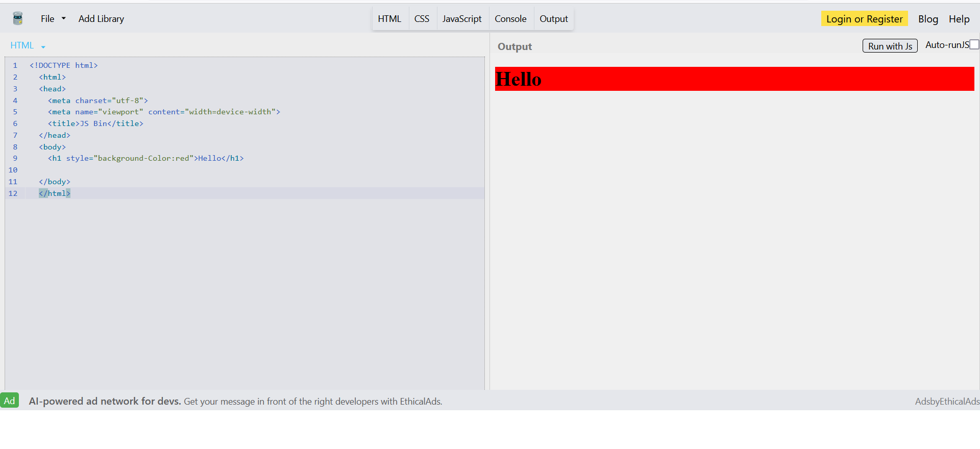Image resolution: width=980 pixels, height=449 pixels.
Task: Click the meta viewport code line
Action: (x=164, y=112)
